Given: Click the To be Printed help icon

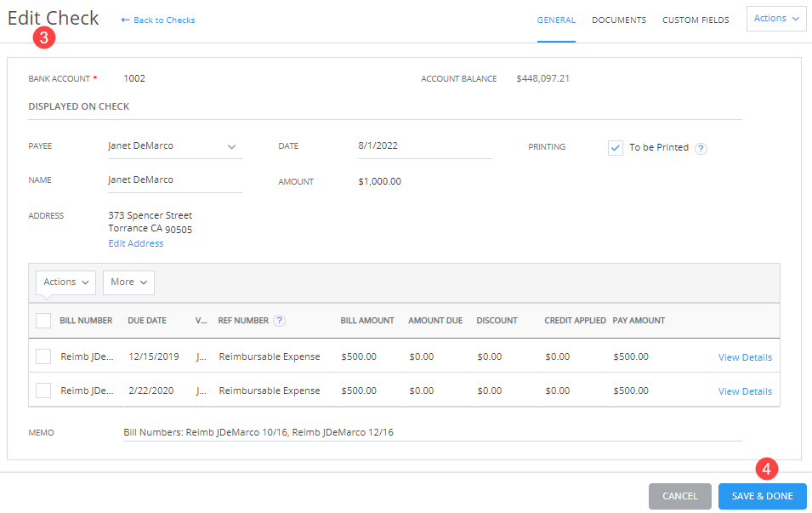Looking at the screenshot, I should (701, 147).
